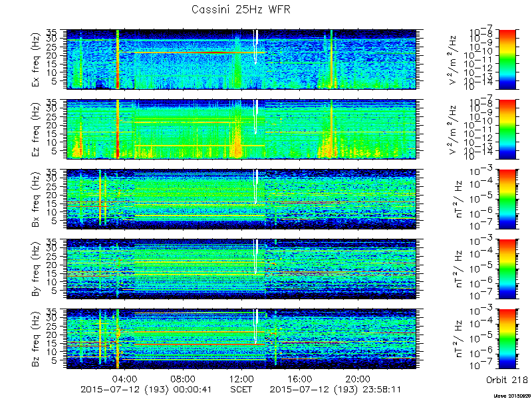Click the 12:00 time axis label

click(x=241, y=378)
